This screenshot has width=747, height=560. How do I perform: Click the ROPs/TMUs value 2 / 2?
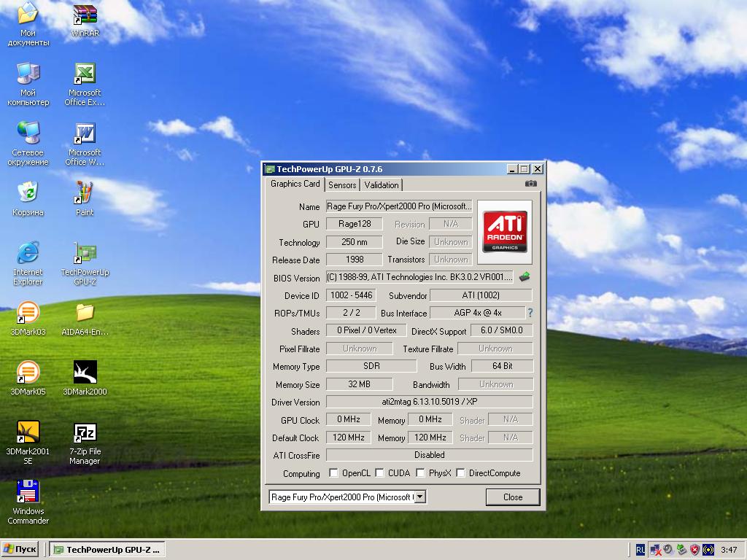coord(351,313)
